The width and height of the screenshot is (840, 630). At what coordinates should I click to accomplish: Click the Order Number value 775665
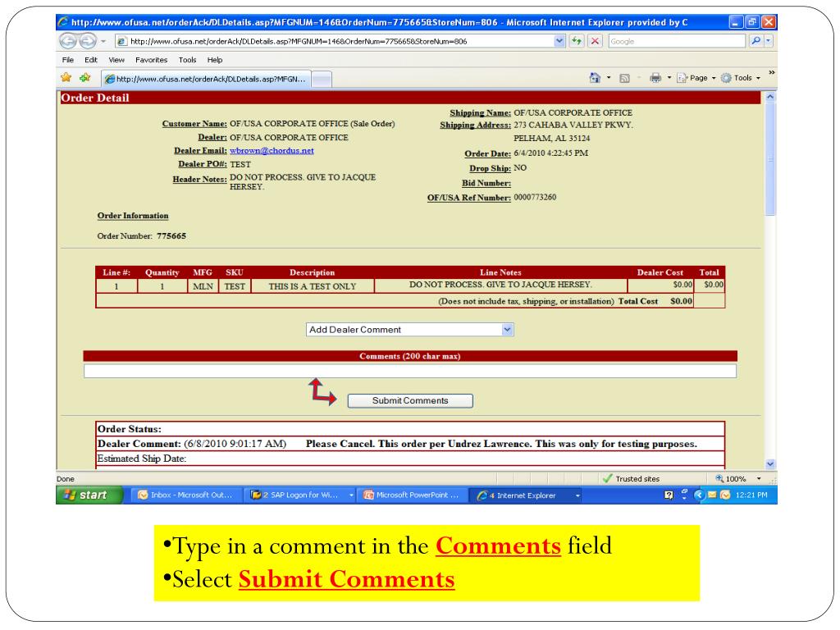point(171,235)
